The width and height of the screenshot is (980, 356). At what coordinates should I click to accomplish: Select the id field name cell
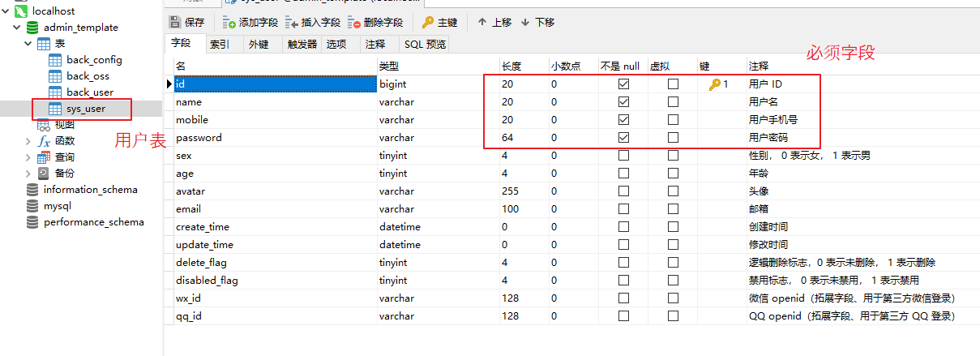276,84
